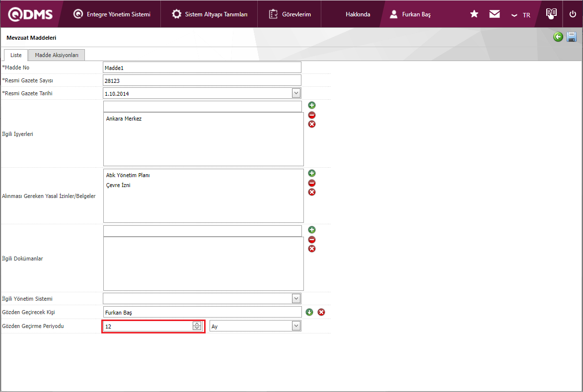This screenshot has width=583, height=392.
Task: Remove selected İlgili İşyerleri entry with minus
Action: click(312, 115)
